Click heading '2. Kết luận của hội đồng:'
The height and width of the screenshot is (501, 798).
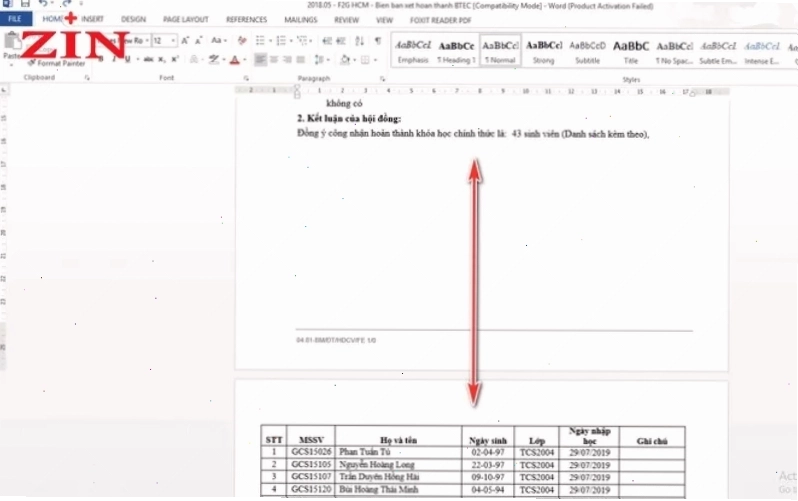(x=349, y=119)
